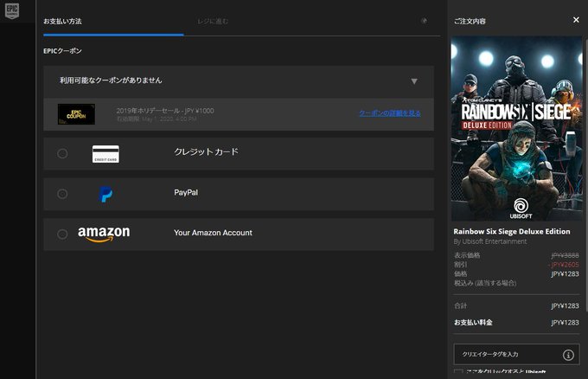
Task: Click the PayPal logo icon
Action: point(105,194)
